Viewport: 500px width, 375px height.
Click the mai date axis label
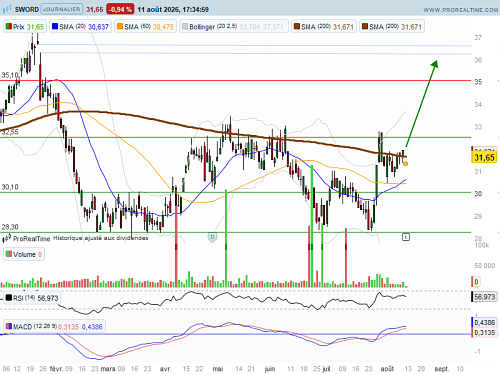coord(218,369)
